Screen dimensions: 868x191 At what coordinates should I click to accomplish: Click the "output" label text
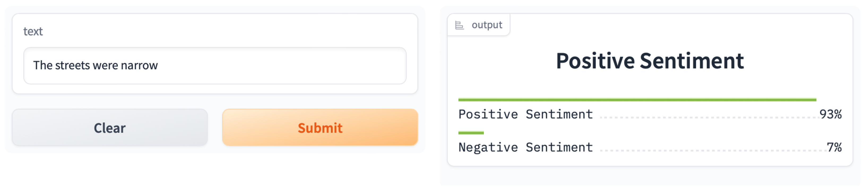point(487,25)
